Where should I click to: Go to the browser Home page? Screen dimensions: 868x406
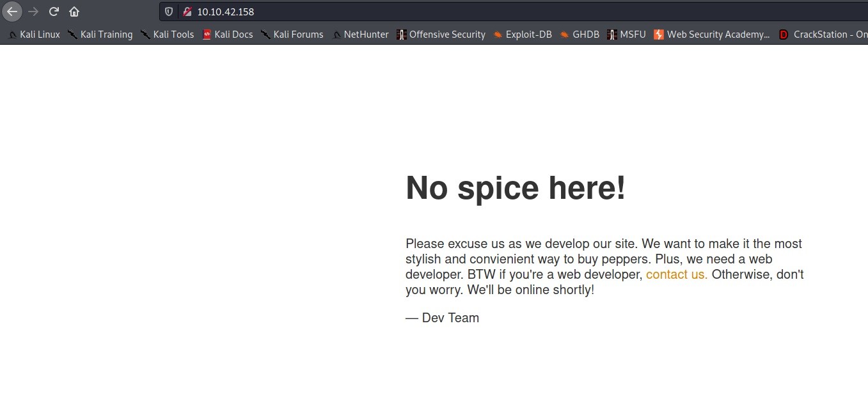pyautogui.click(x=74, y=12)
